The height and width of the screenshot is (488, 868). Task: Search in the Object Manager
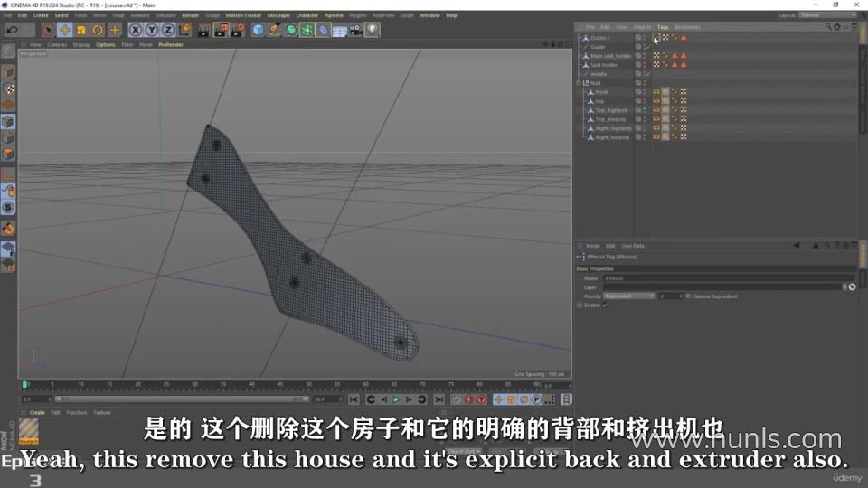click(828, 27)
